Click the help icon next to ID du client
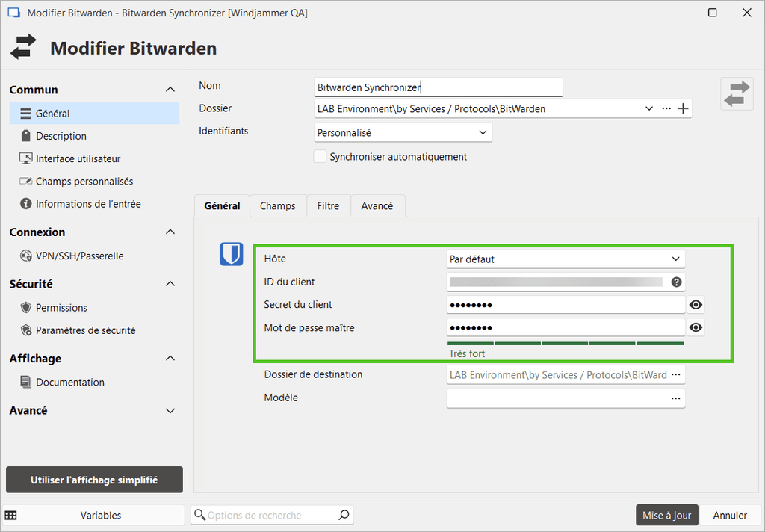Screen dimensions: 765x532 click(676, 282)
